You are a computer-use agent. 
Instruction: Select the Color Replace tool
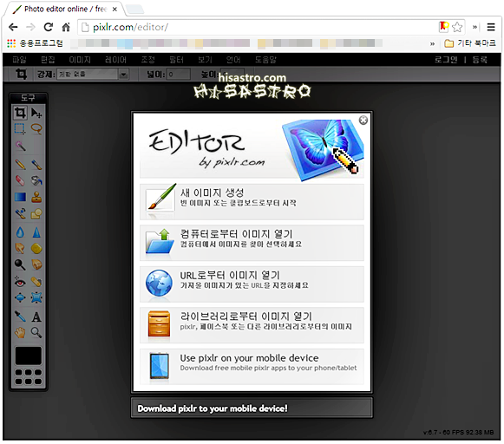pos(20,213)
